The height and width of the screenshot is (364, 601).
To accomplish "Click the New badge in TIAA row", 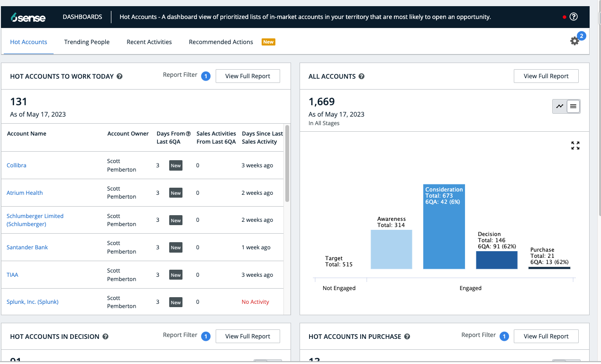I will (176, 275).
